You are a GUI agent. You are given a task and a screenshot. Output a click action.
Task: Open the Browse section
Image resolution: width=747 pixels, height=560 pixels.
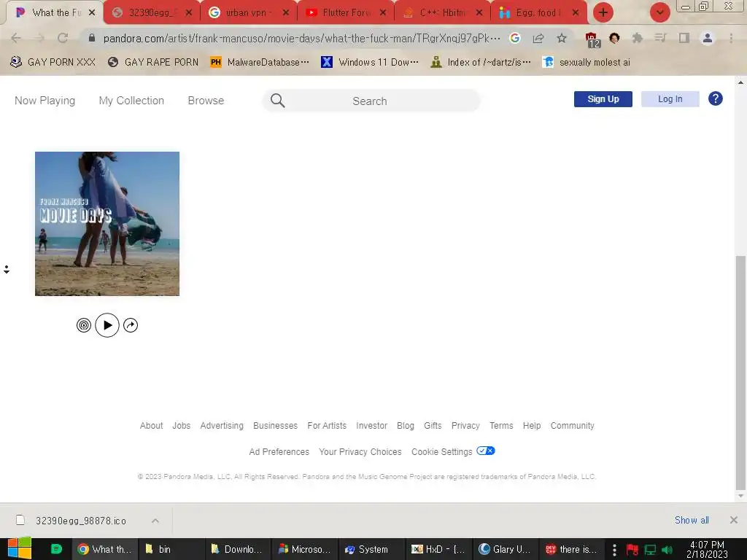(206, 101)
